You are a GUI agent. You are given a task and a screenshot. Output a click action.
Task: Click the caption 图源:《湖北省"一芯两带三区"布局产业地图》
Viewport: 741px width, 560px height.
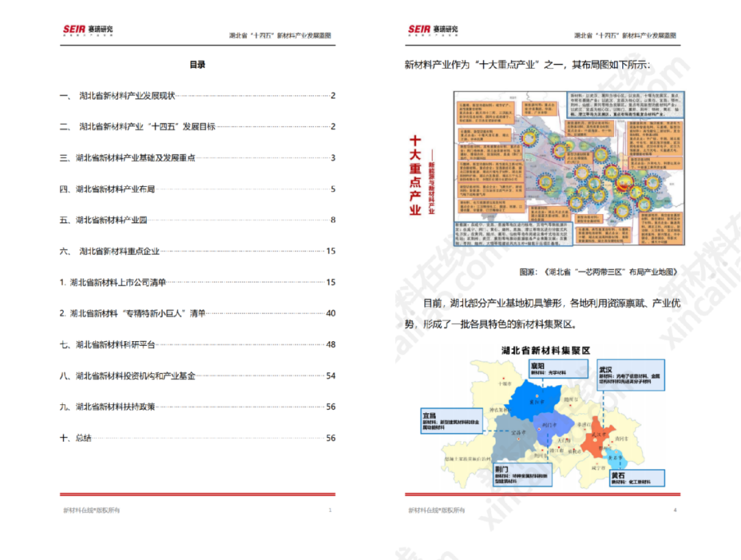[x=600, y=272]
